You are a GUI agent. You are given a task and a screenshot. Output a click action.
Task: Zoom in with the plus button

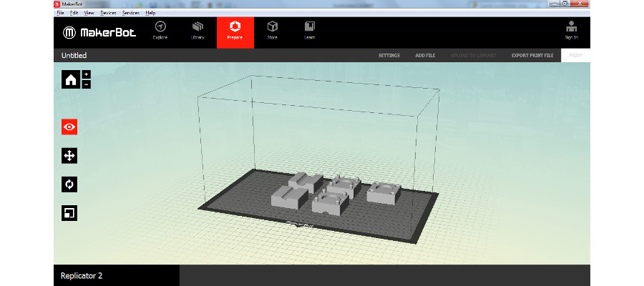(87, 74)
